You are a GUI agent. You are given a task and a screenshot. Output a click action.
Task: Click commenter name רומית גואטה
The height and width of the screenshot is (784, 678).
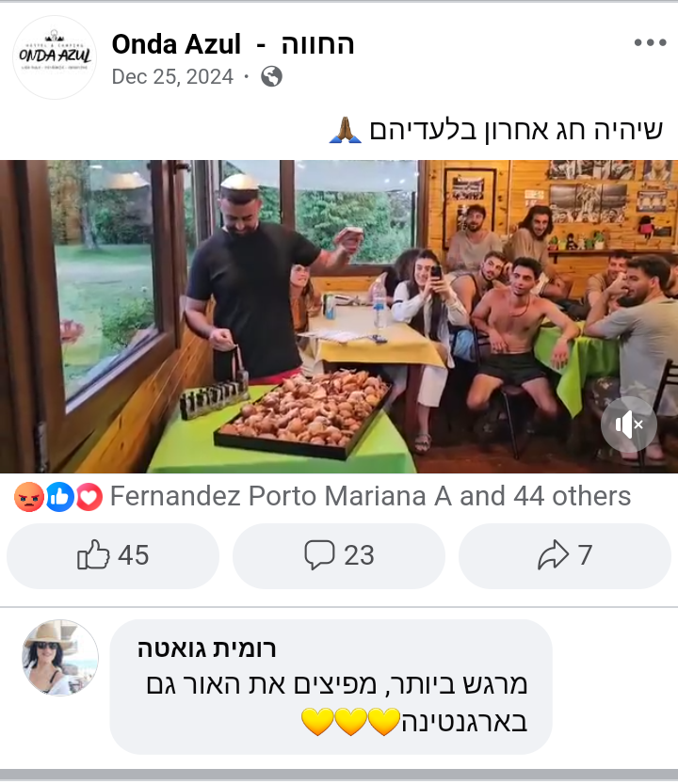(x=206, y=648)
